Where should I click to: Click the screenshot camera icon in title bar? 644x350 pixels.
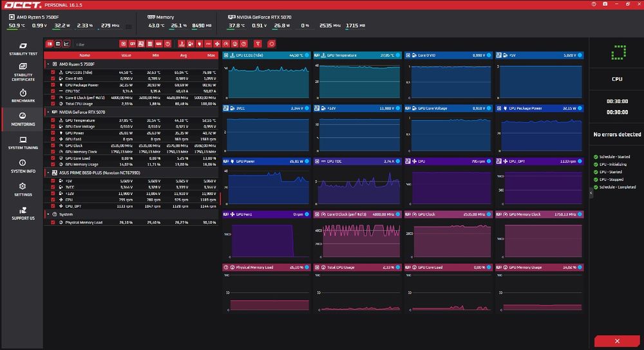605,4
